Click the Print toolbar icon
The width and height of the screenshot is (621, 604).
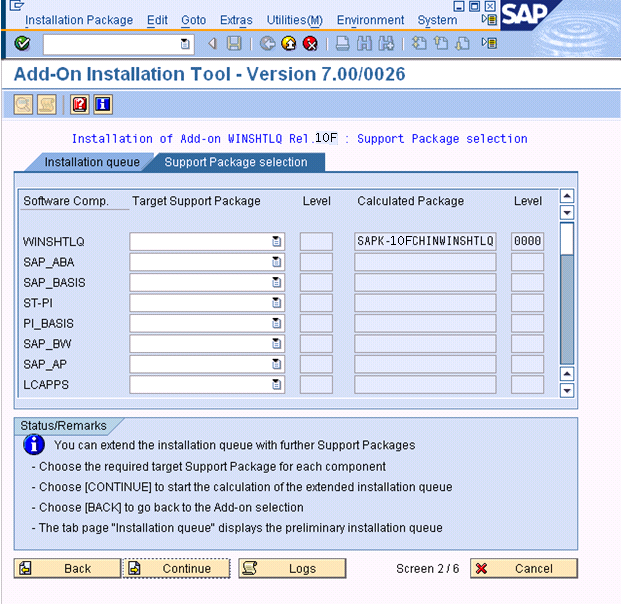[343, 43]
